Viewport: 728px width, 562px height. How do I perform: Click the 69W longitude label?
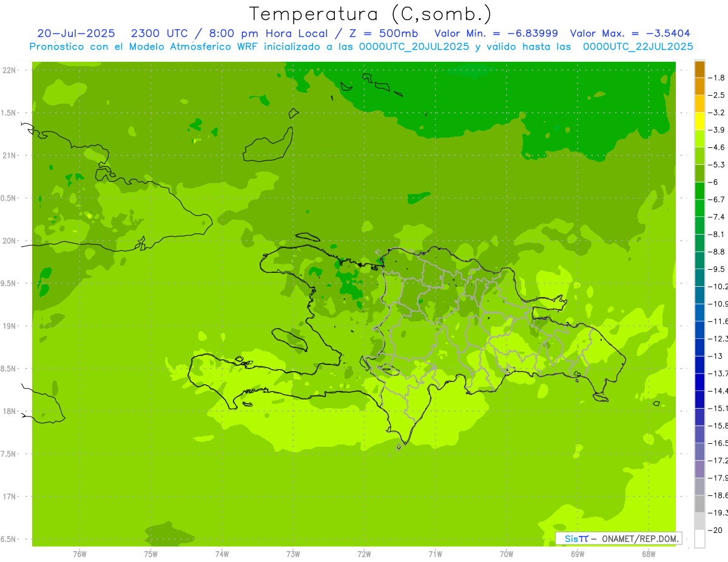(x=578, y=554)
